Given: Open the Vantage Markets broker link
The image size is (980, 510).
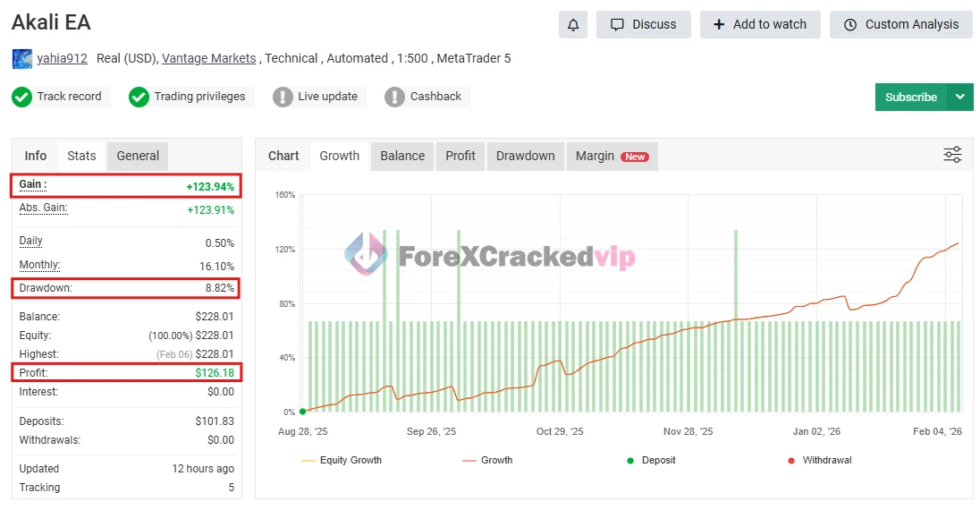Looking at the screenshot, I should [x=210, y=59].
